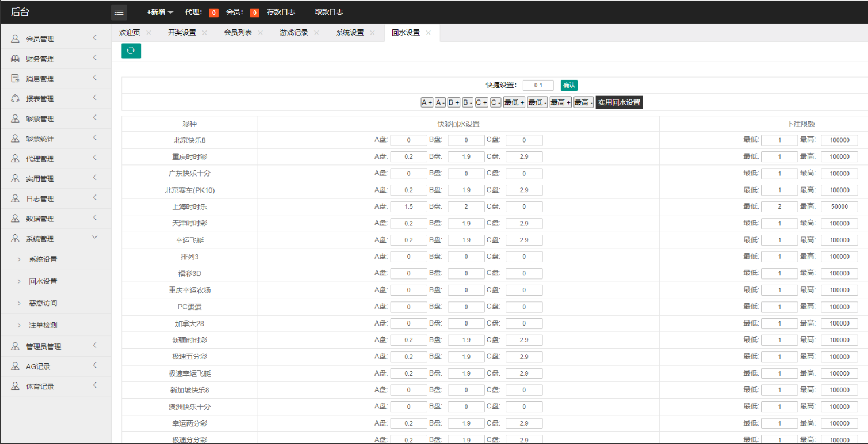Click the 报表管理 sidebar icon
Image resolution: width=868 pixels, height=444 pixels.
(x=15, y=99)
